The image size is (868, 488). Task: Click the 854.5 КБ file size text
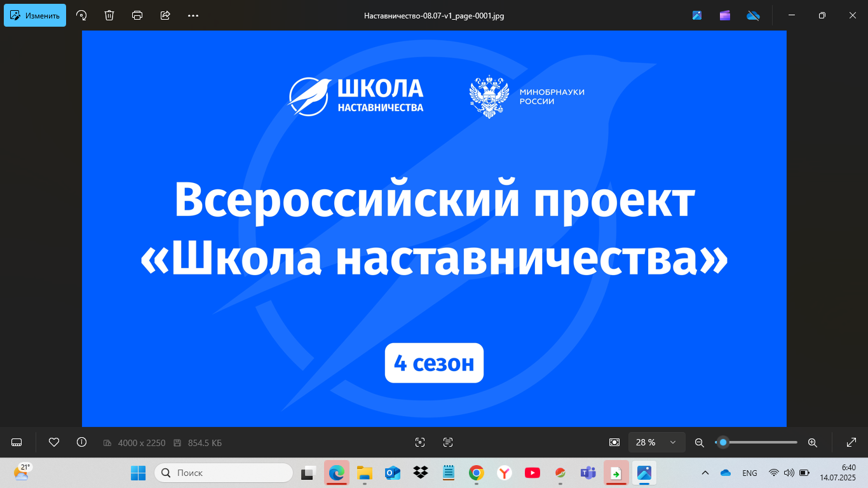(205, 443)
